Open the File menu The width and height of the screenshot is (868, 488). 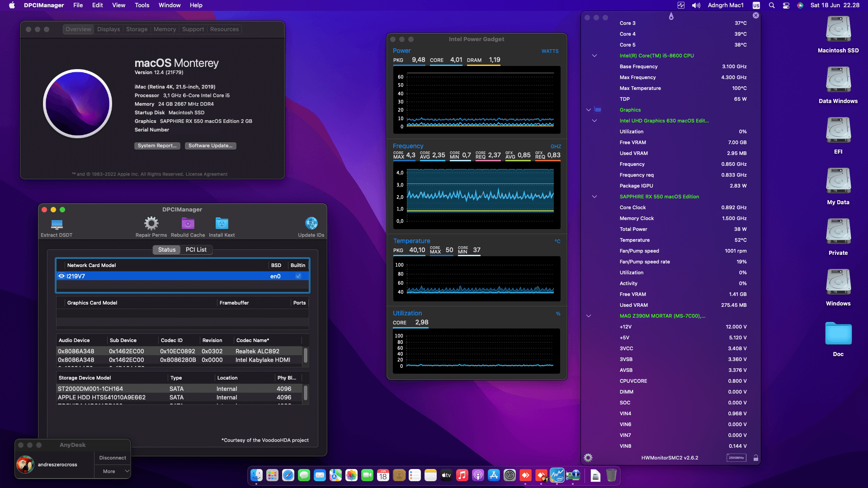click(78, 5)
